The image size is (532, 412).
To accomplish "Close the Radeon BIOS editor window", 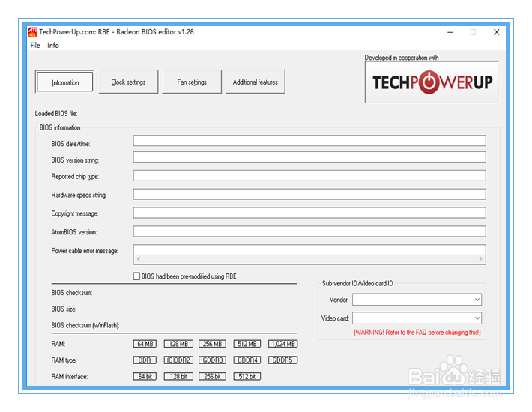I will [x=496, y=32].
